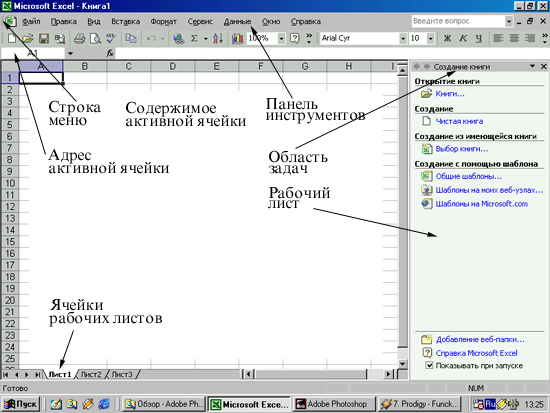This screenshot has width=550, height=413.
Task: Go to last sheet tab navigation button
Action: (37, 374)
